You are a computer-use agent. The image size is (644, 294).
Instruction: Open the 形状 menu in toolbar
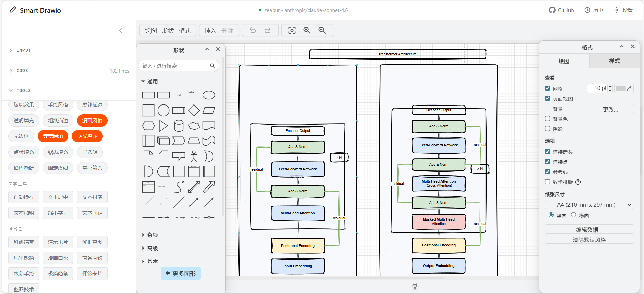coord(168,31)
